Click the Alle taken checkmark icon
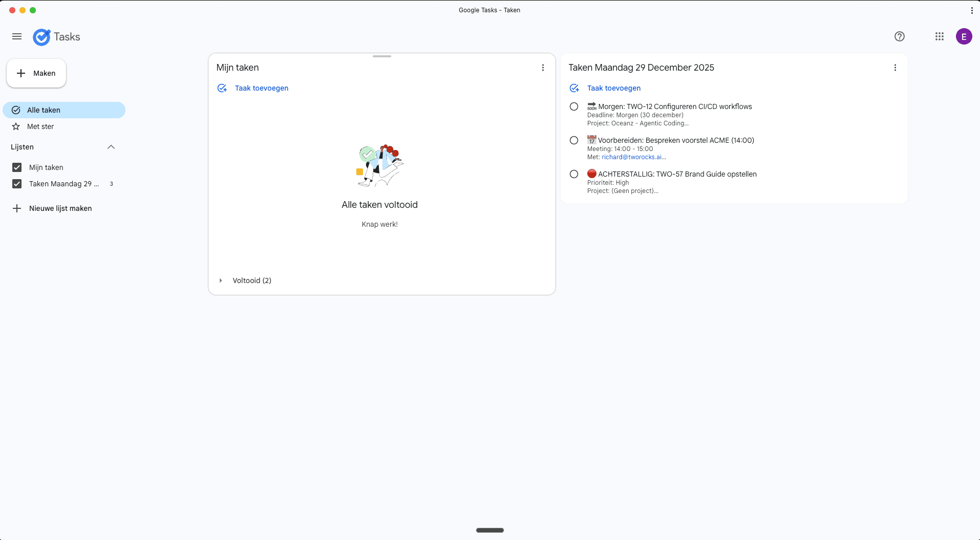Viewport: 980px width, 540px height. click(x=16, y=110)
